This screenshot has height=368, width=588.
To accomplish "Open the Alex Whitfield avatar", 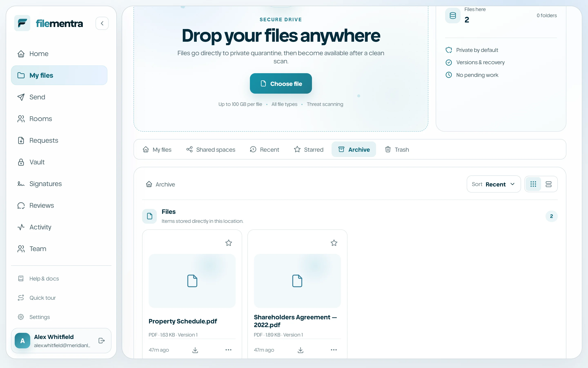I will (x=22, y=340).
